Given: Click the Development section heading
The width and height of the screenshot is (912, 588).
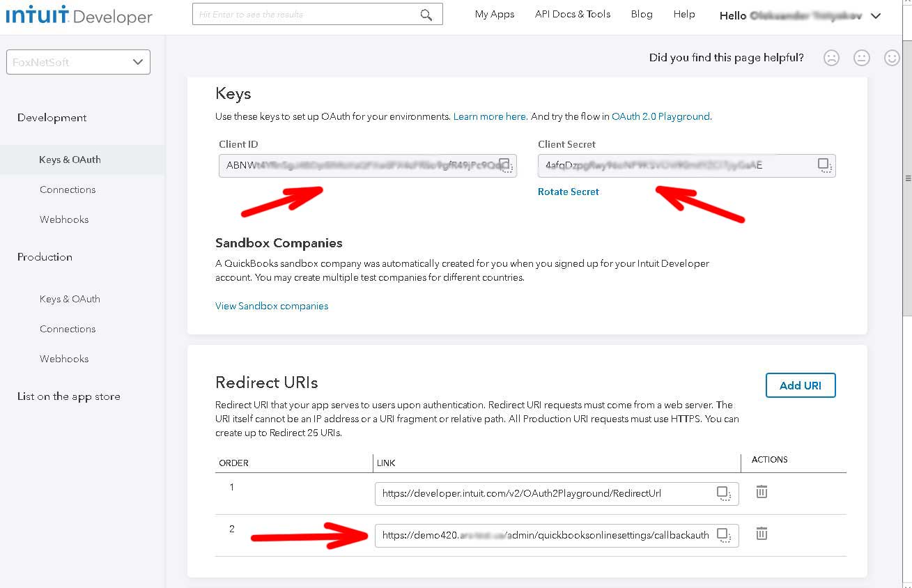Looking at the screenshot, I should tap(52, 118).
